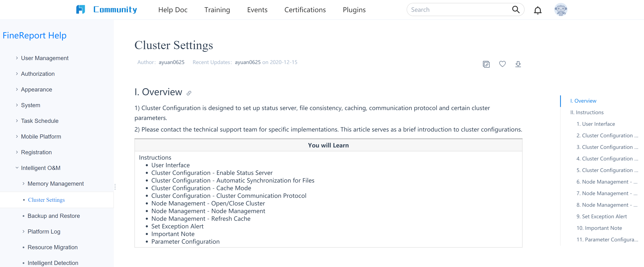Image resolution: width=644 pixels, height=267 pixels.
Task: Expand the User Management section
Action: [x=17, y=58]
